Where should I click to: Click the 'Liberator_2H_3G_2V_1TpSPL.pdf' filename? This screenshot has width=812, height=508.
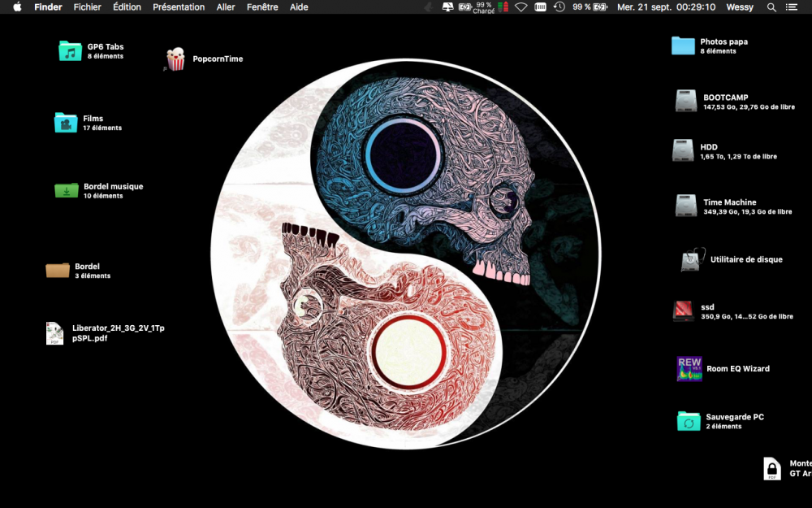point(118,332)
